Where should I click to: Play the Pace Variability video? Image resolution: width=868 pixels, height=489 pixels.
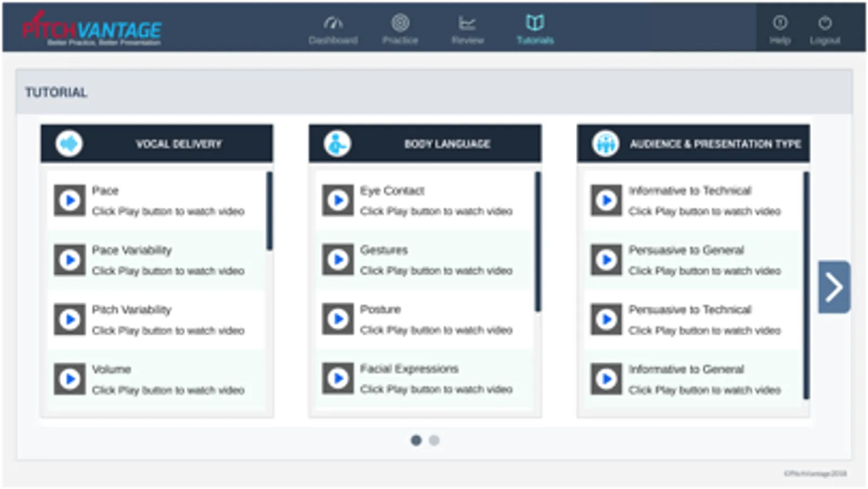[69, 260]
